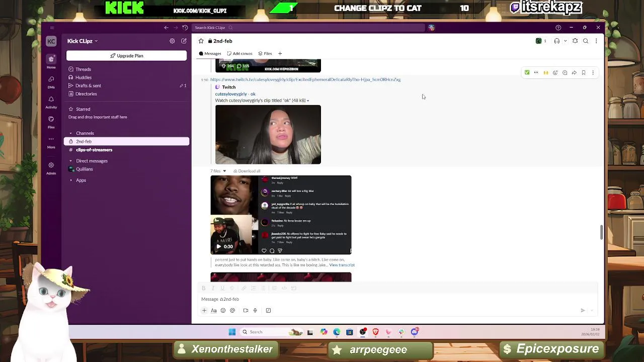
Task: Open cutesyloveygirly - ok title link
Action: point(235,94)
